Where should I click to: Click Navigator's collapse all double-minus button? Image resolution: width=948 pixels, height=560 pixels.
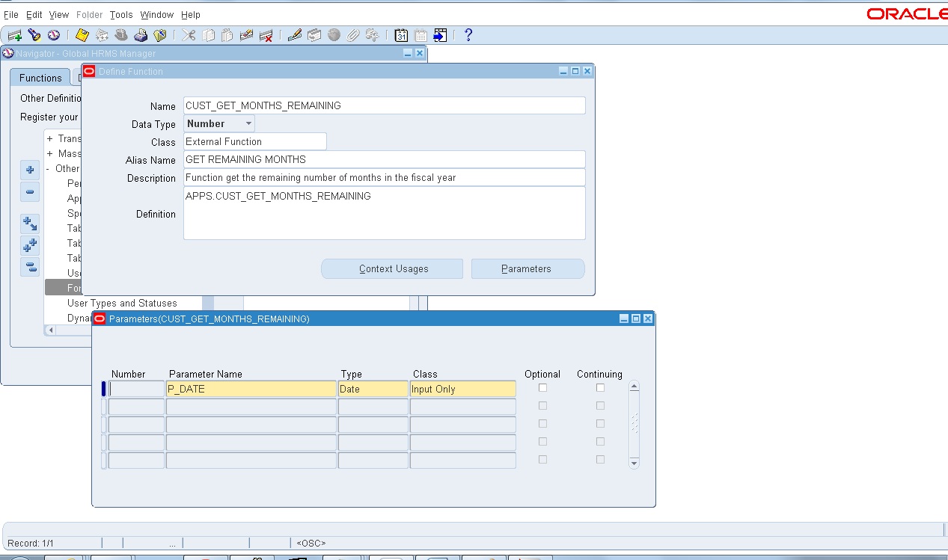point(30,266)
